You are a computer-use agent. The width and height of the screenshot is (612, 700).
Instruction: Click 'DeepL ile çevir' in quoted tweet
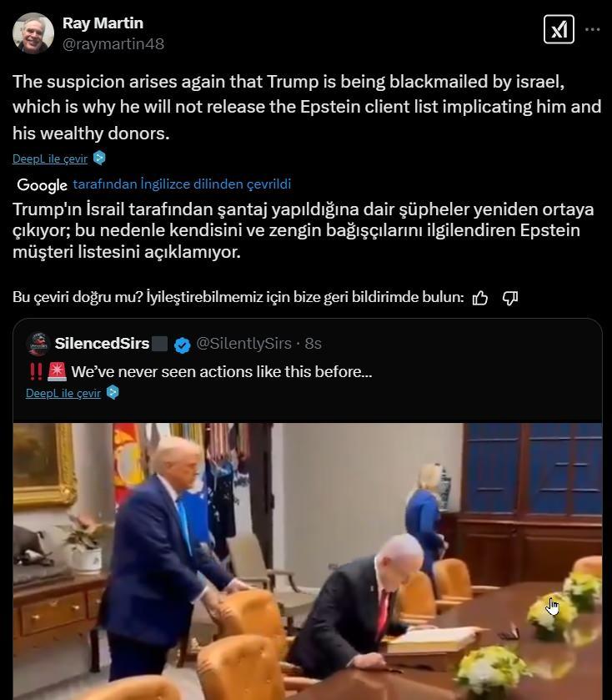[63, 393]
